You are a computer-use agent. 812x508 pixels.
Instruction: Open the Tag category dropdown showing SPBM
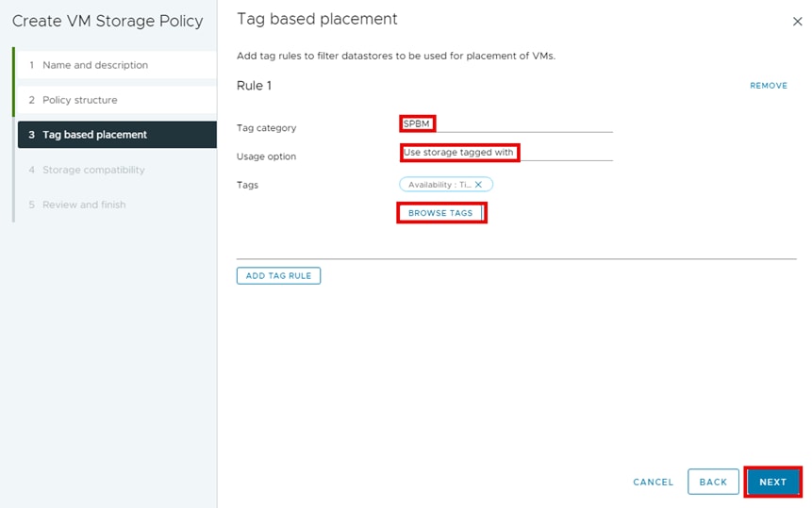point(506,123)
